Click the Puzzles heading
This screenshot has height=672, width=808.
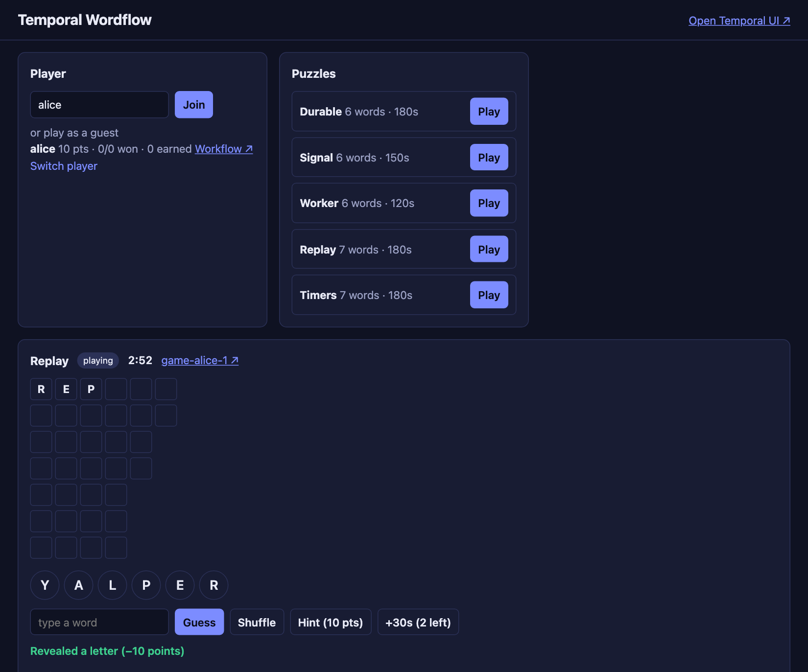point(314,74)
